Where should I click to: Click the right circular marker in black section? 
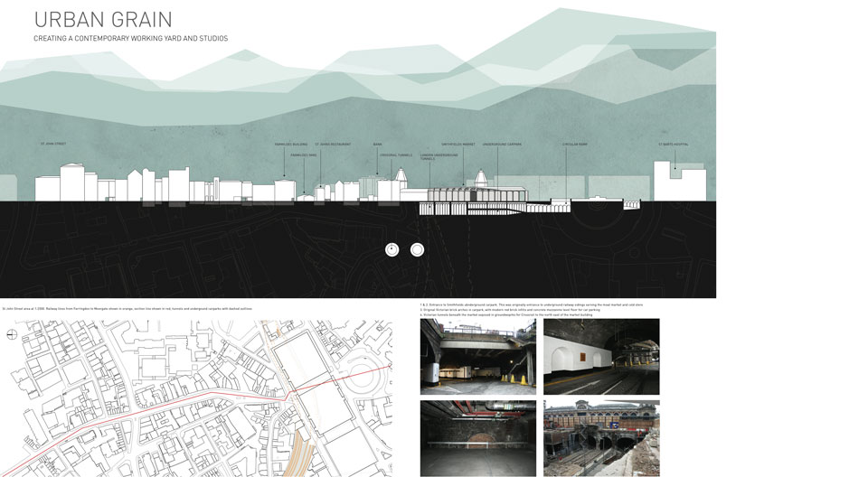tap(417, 249)
